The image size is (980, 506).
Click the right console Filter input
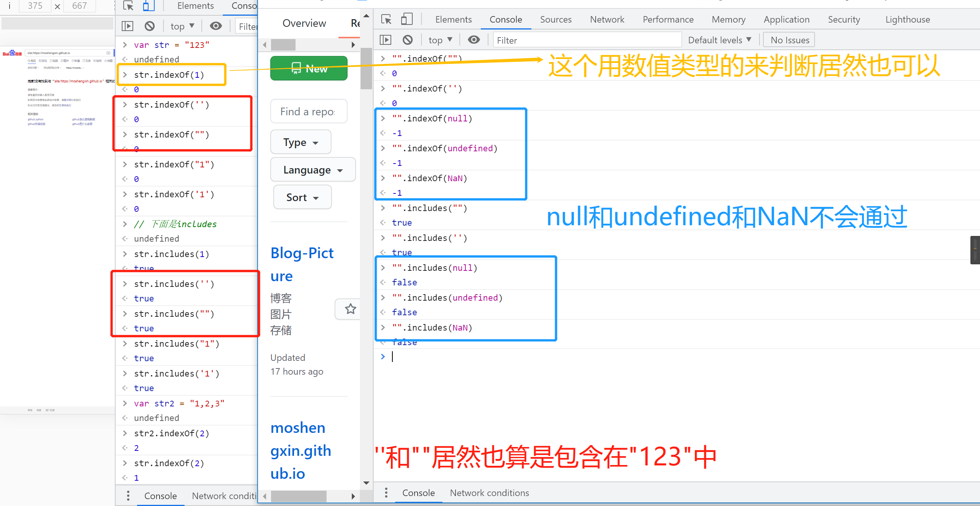pyautogui.click(x=586, y=40)
